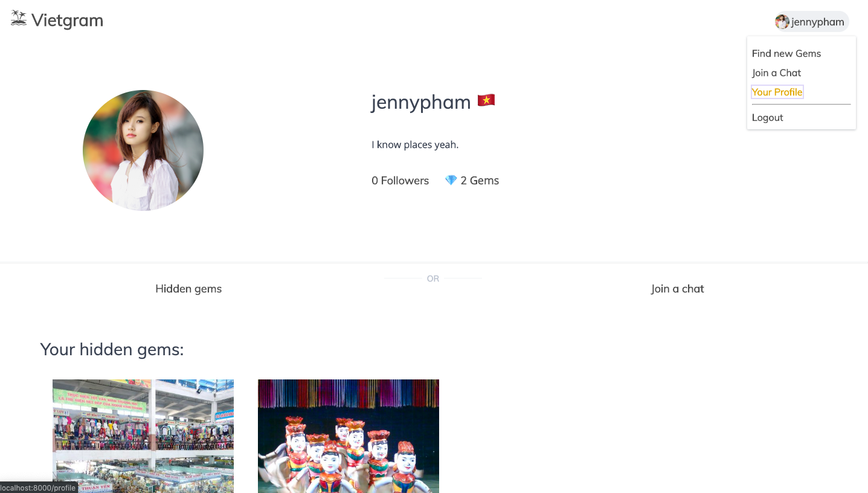Viewport: 868px width, 493px height.
Task: Click the 2 Gems count text
Action: coord(480,181)
